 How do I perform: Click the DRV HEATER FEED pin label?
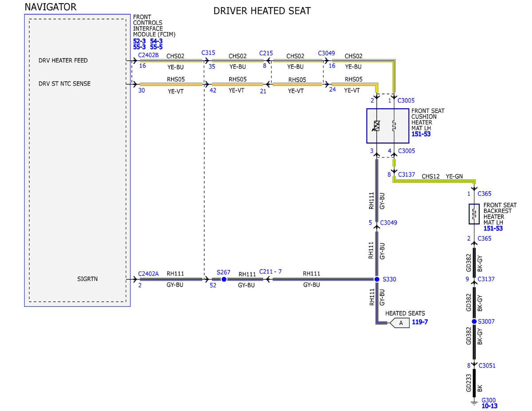coord(63,60)
